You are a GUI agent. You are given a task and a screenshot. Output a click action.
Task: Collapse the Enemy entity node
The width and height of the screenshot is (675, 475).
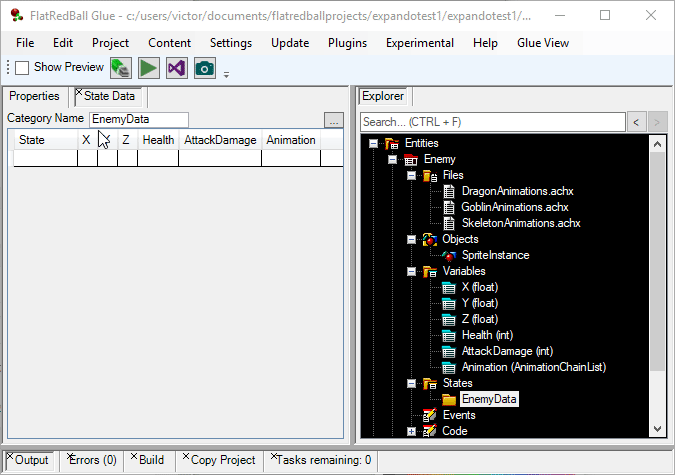point(393,159)
